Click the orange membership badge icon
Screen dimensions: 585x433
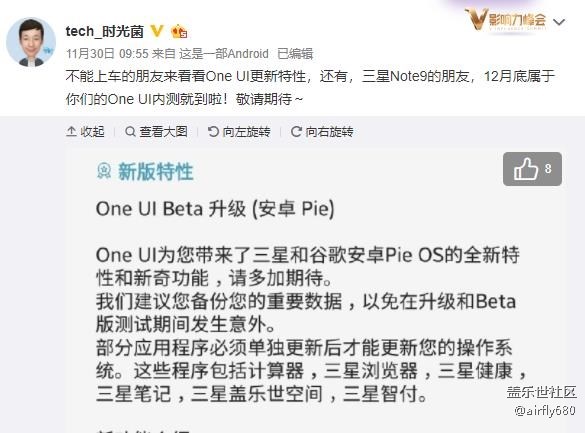click(x=179, y=32)
